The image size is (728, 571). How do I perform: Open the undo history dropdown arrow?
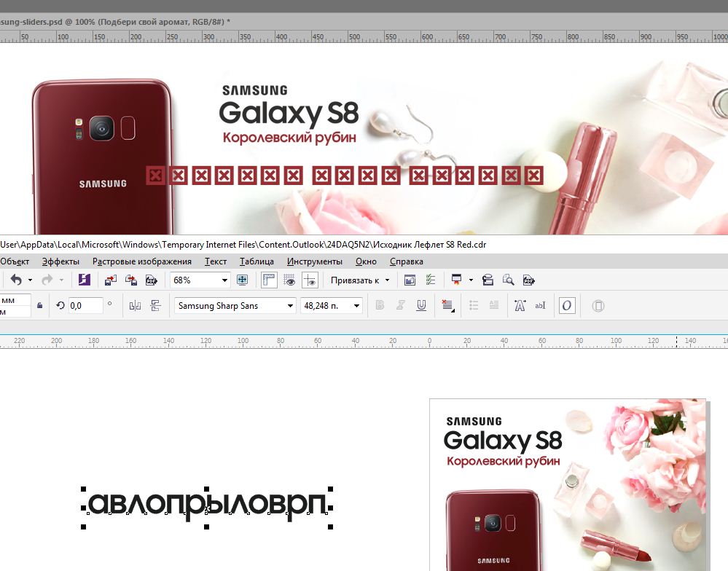(x=30, y=280)
